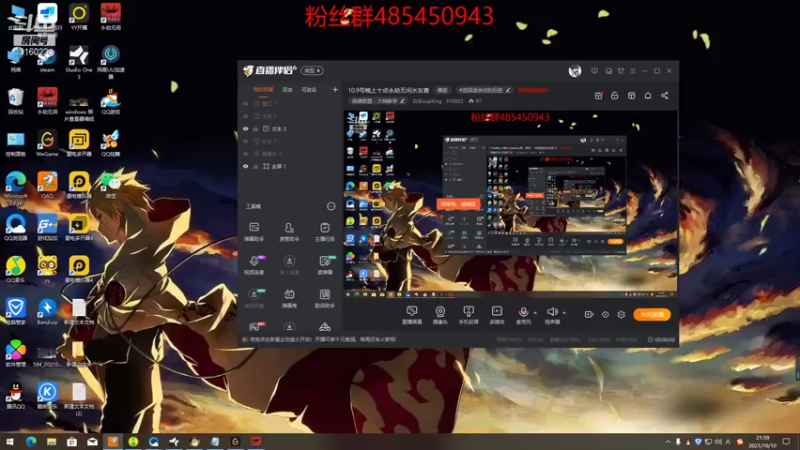The width and height of the screenshot is (800, 450).
Task: Click the speaker icon in bottom bar
Action: 552,312
